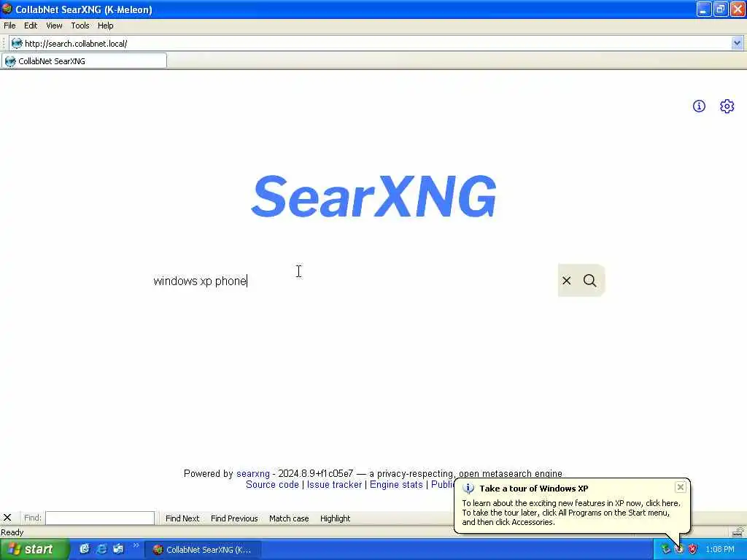Open the File menu
Screen dimensions: 747x560
click(x=9, y=26)
